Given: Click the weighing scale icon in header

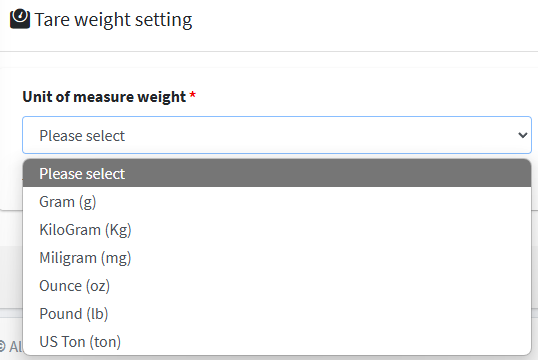Looking at the screenshot, I should click(x=20, y=19).
